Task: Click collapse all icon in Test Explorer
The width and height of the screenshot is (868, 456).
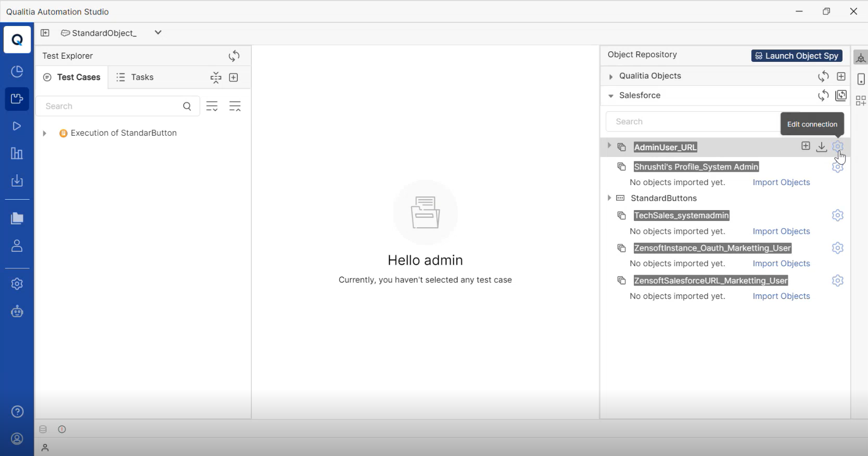Action: [235, 107]
